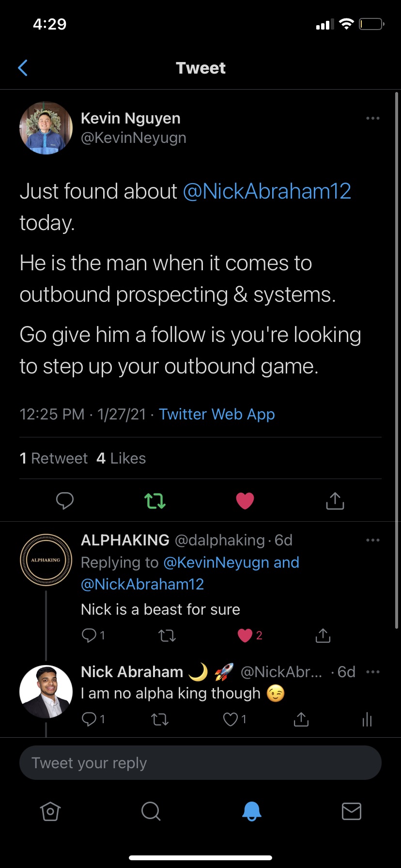Open more options for main tweet
Viewport: 401px width, 868px height.
[x=372, y=118]
